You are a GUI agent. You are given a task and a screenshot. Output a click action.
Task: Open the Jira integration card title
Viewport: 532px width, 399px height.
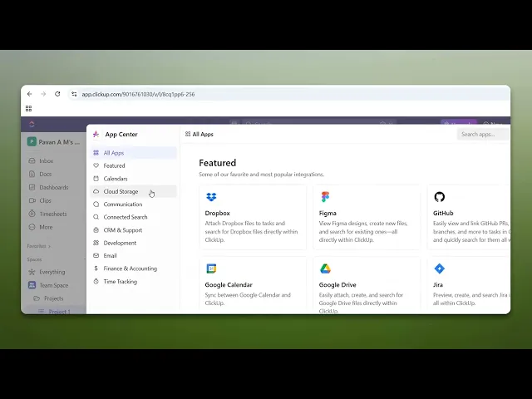(438, 284)
